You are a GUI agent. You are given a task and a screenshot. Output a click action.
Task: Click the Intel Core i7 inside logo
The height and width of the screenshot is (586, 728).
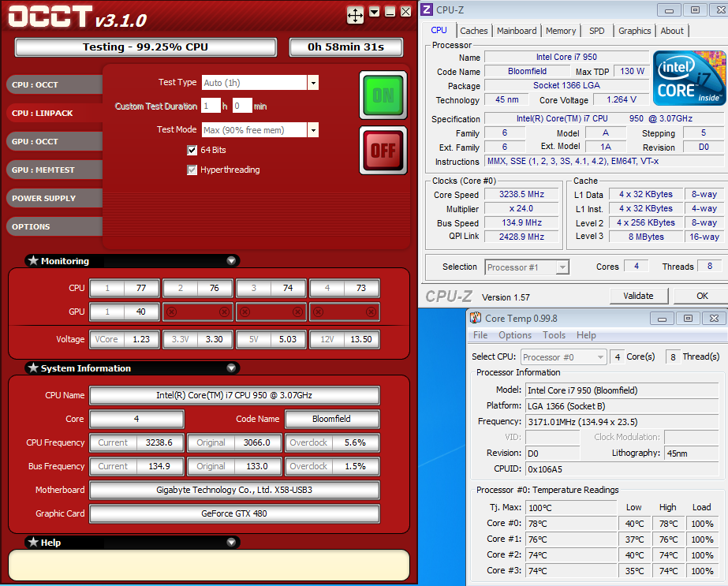pyautogui.click(x=689, y=78)
